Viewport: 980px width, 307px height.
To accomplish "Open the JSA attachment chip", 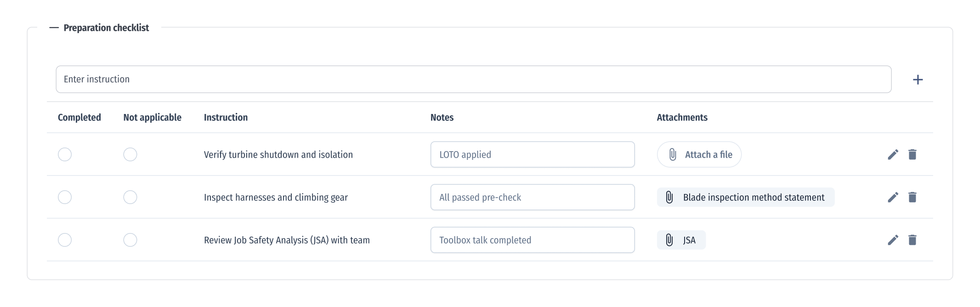I will (681, 240).
